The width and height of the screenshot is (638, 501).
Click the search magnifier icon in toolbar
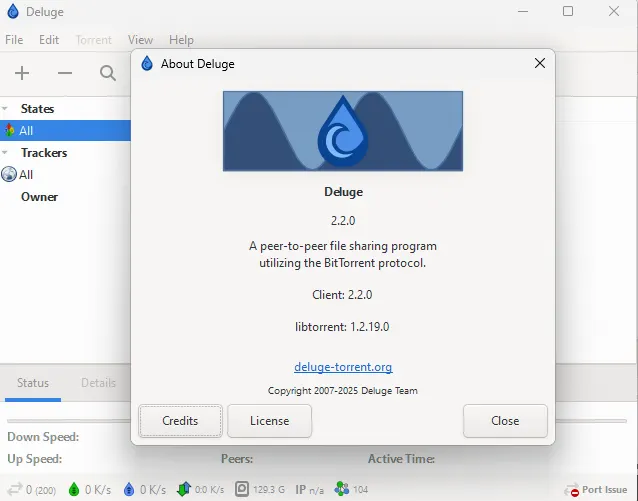108,73
